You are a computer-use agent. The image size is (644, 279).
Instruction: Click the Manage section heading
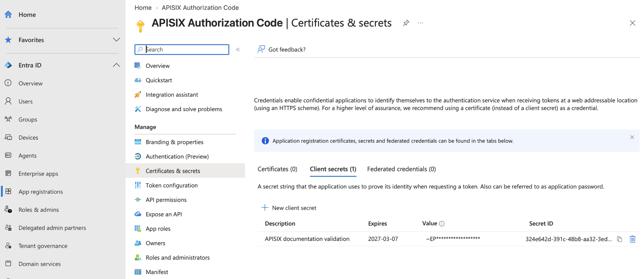(145, 127)
